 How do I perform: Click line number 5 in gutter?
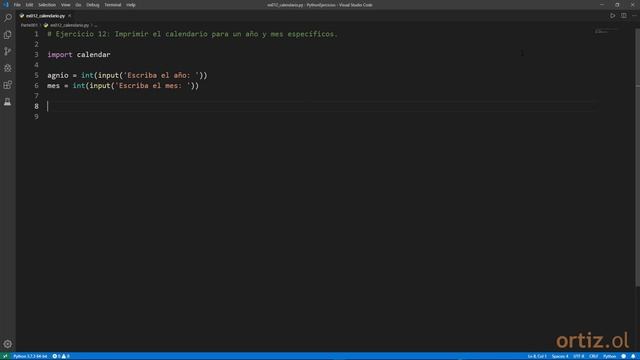tap(36, 76)
